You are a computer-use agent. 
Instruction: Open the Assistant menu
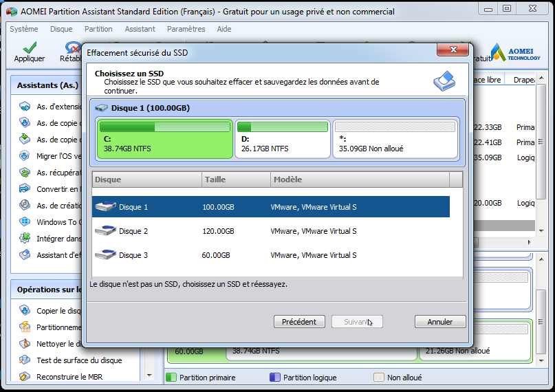(140, 29)
